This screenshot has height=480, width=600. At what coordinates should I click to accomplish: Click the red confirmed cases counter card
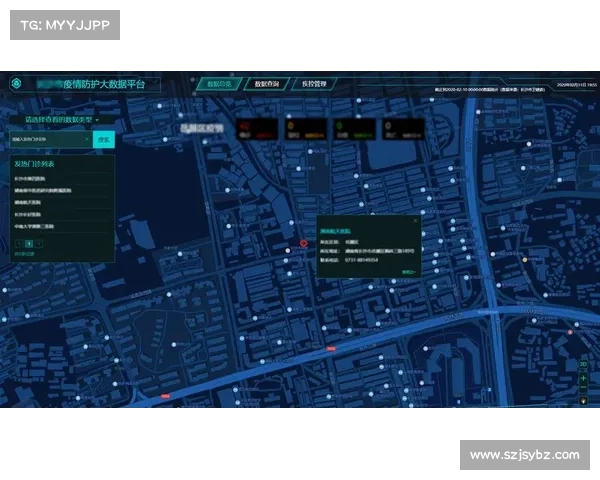[x=257, y=129]
